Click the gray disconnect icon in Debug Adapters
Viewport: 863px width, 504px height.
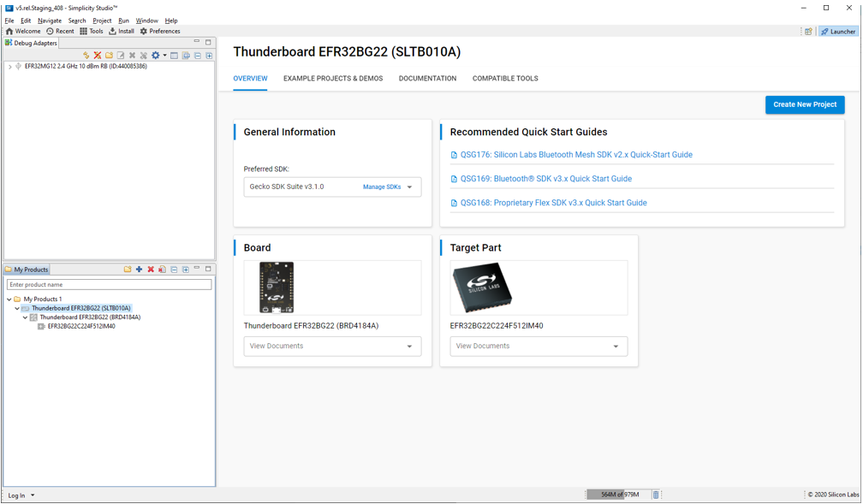pyautogui.click(x=144, y=56)
